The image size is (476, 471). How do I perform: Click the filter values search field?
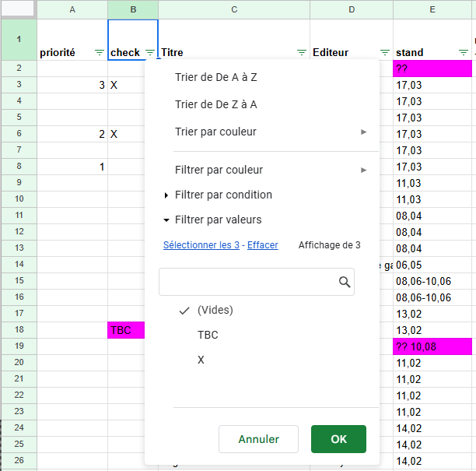[x=247, y=282]
